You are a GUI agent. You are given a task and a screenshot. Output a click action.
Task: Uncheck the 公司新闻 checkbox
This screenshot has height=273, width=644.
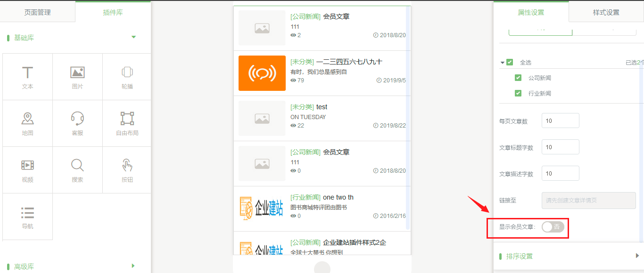[518, 78]
